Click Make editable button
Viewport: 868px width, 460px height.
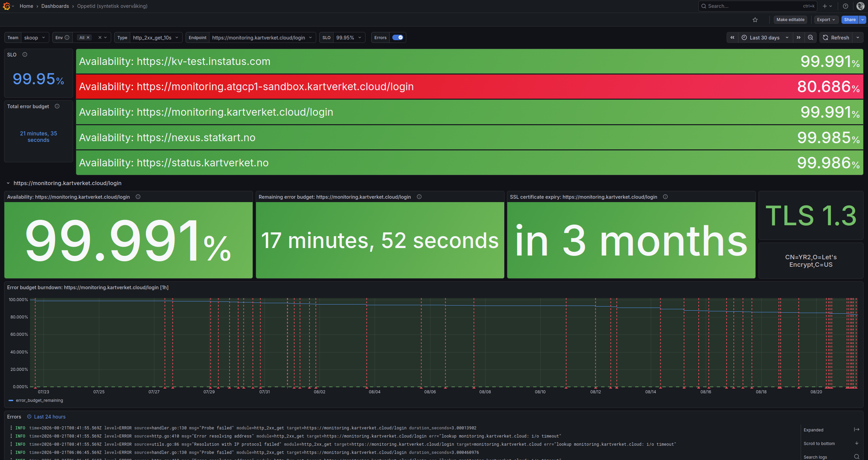click(x=790, y=20)
